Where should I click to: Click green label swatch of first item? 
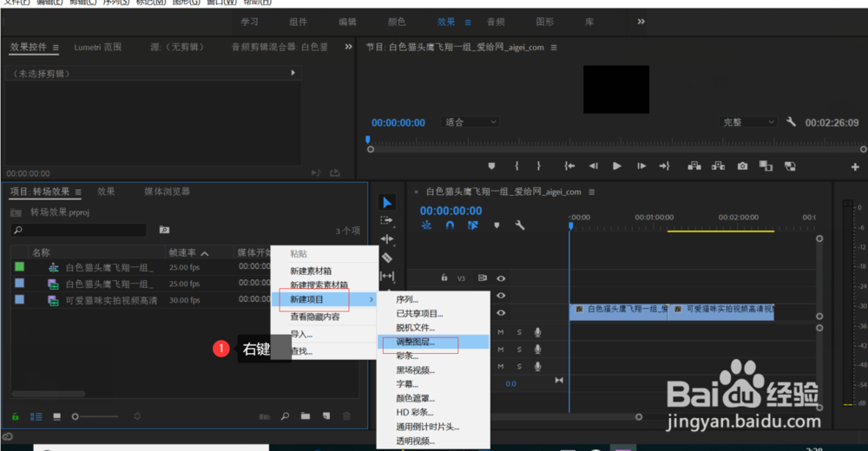coord(19,267)
